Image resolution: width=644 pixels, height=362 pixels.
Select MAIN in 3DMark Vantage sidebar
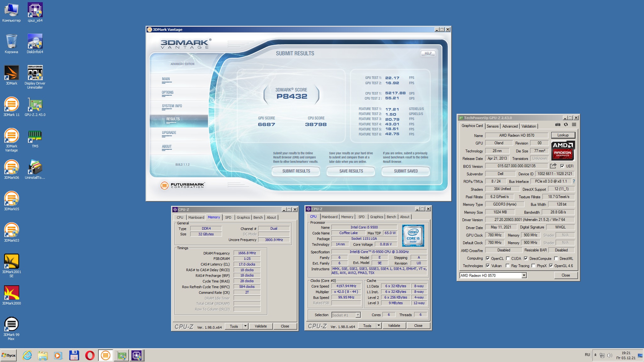click(x=166, y=79)
